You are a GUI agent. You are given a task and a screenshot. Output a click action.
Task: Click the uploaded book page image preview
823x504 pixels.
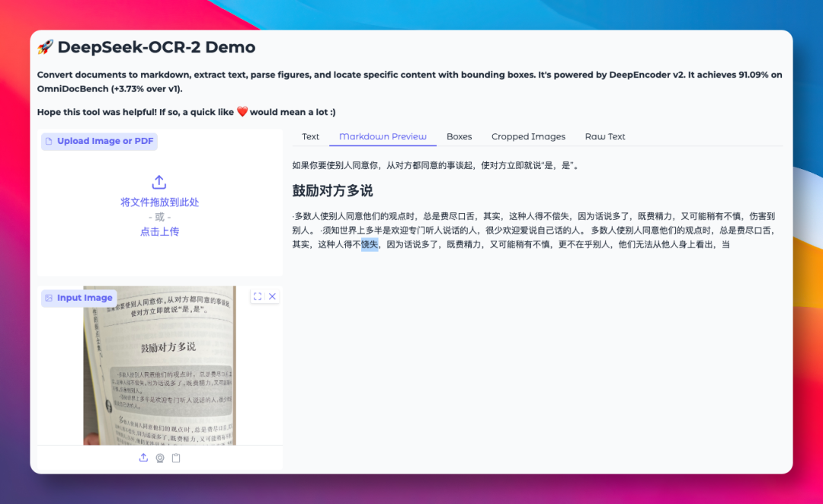click(x=159, y=365)
